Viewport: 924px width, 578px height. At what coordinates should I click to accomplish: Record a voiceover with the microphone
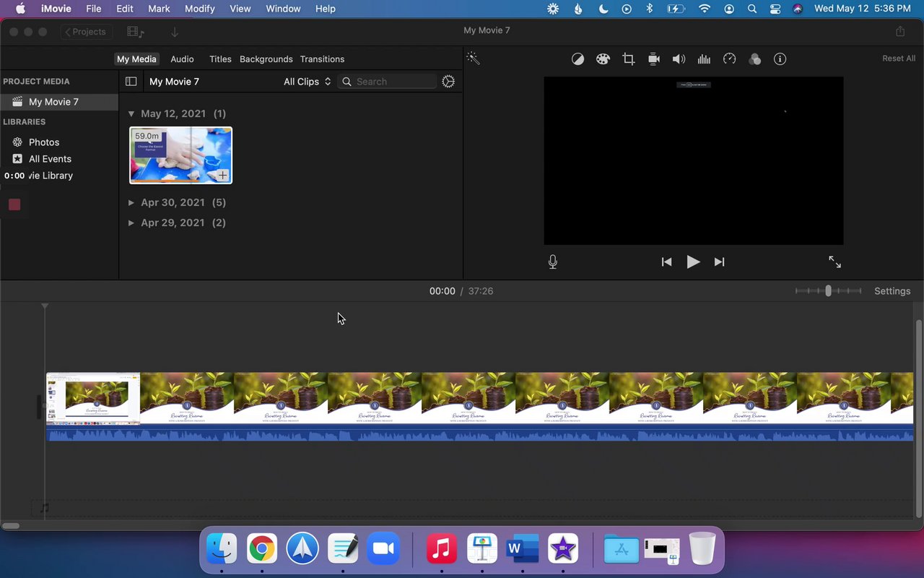[x=553, y=262]
